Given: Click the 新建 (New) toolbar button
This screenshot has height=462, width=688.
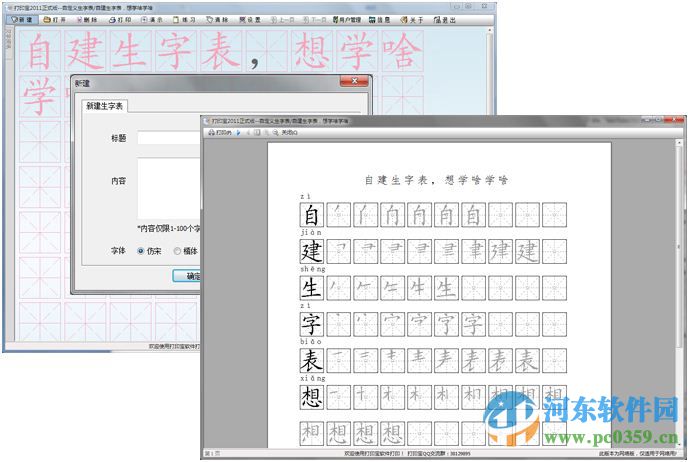Looking at the screenshot, I should [22, 20].
